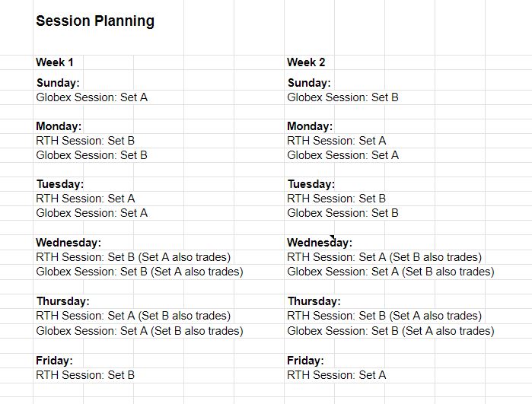Select Week 1 Tuesday Globex Session: Set A
The height and width of the screenshot is (404, 532).
pyautogui.click(x=91, y=213)
